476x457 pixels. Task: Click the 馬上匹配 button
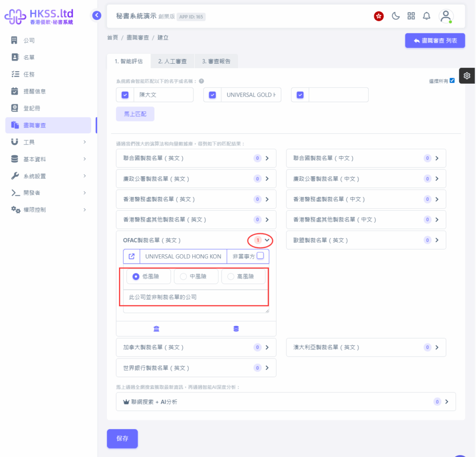135,114
